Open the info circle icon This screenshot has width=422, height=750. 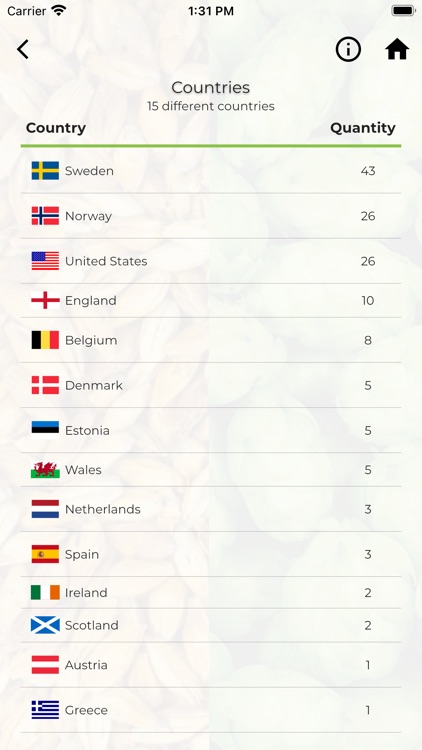point(348,49)
